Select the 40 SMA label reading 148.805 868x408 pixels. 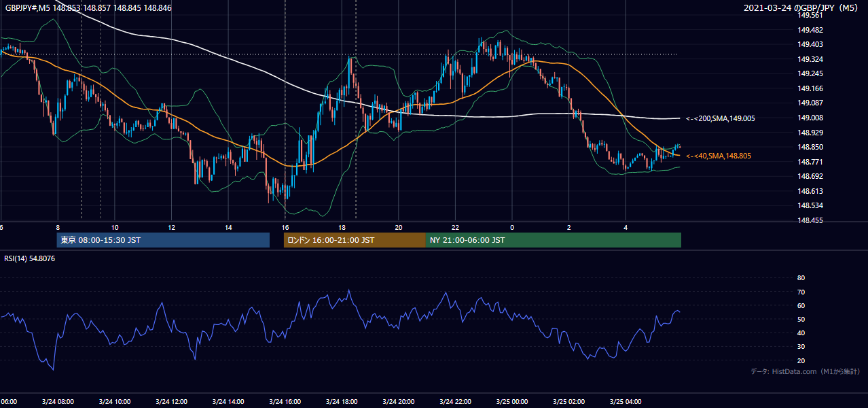point(719,156)
